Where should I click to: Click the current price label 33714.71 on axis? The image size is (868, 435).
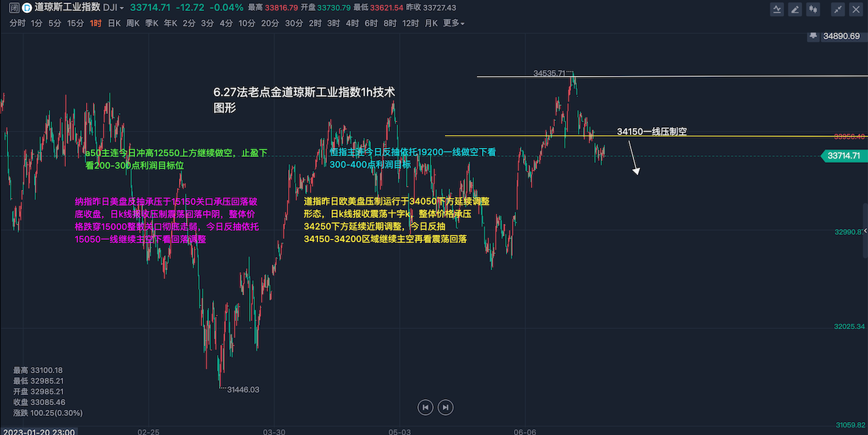[845, 156]
